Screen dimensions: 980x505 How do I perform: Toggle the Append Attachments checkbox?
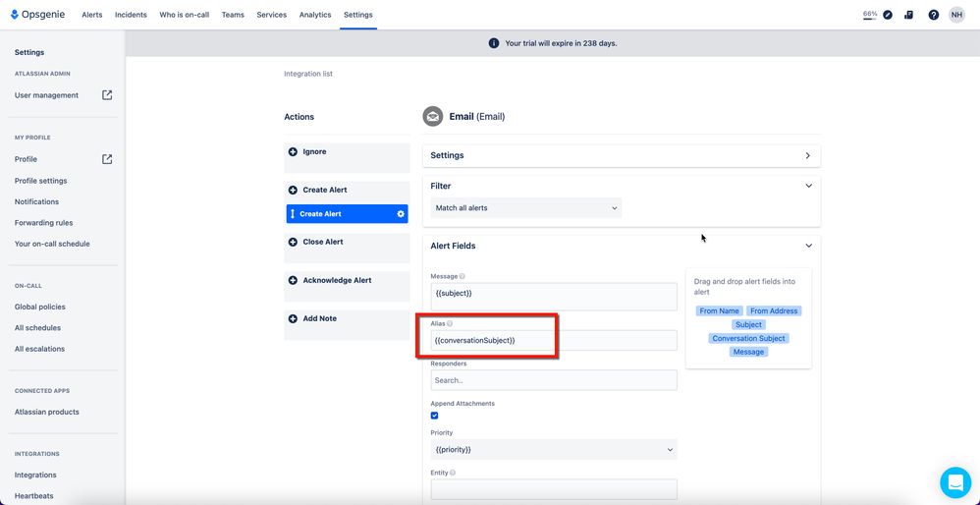point(434,416)
